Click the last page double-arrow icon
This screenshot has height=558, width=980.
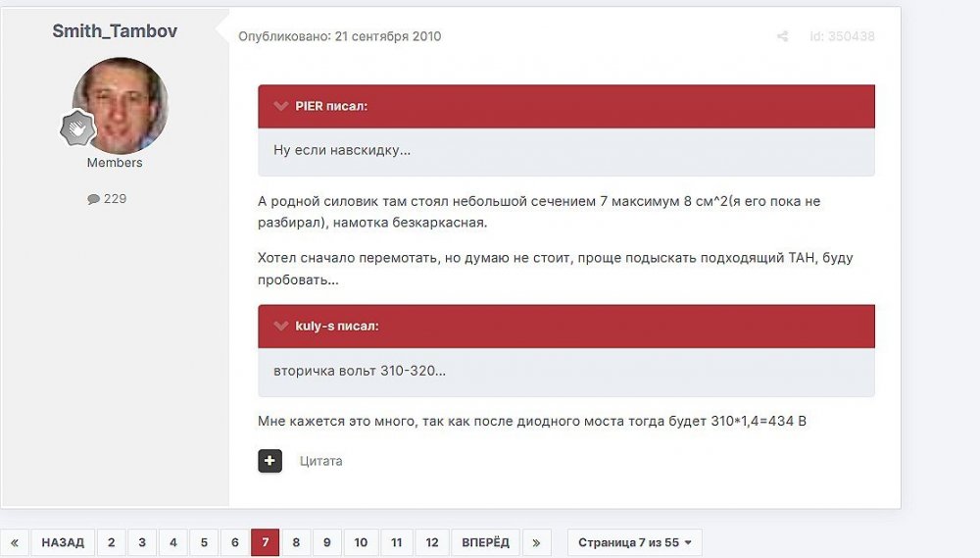(536, 542)
